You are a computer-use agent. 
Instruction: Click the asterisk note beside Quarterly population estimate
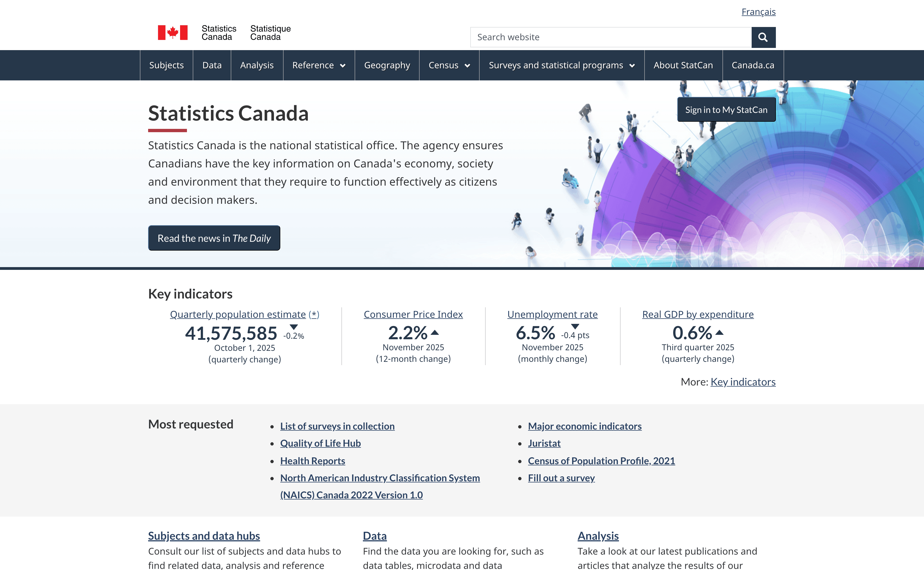click(x=314, y=314)
